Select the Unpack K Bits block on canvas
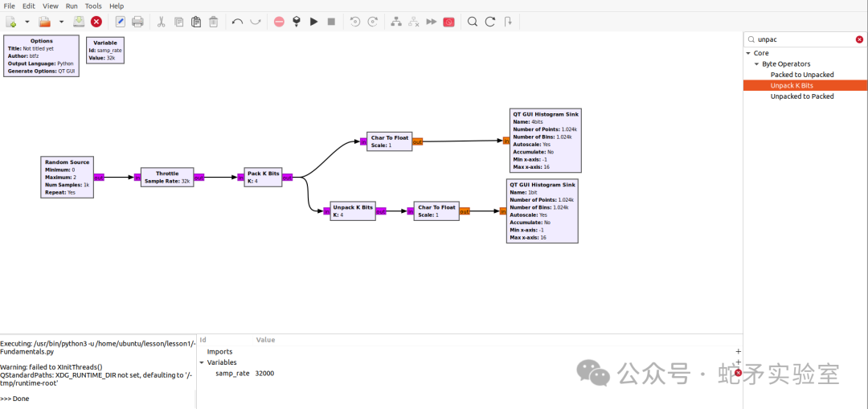868x409 pixels. pos(353,211)
